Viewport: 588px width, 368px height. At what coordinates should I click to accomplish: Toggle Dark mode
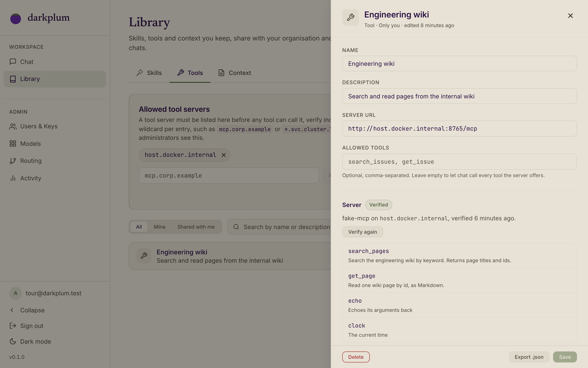click(x=55, y=342)
